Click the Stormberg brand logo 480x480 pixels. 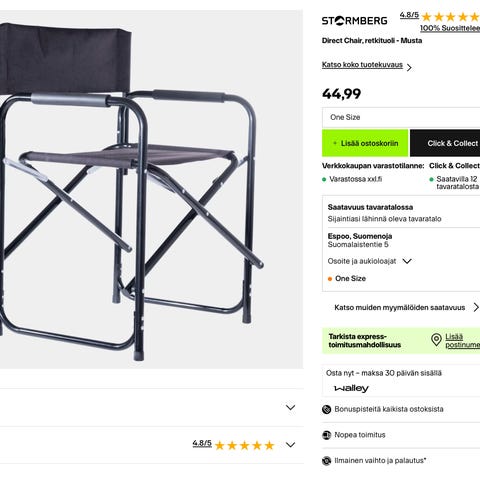[x=354, y=21]
